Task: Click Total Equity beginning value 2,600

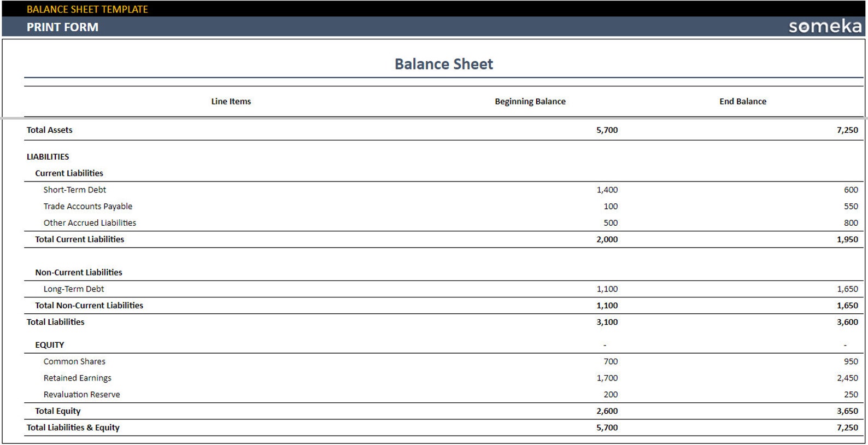Action: click(607, 411)
